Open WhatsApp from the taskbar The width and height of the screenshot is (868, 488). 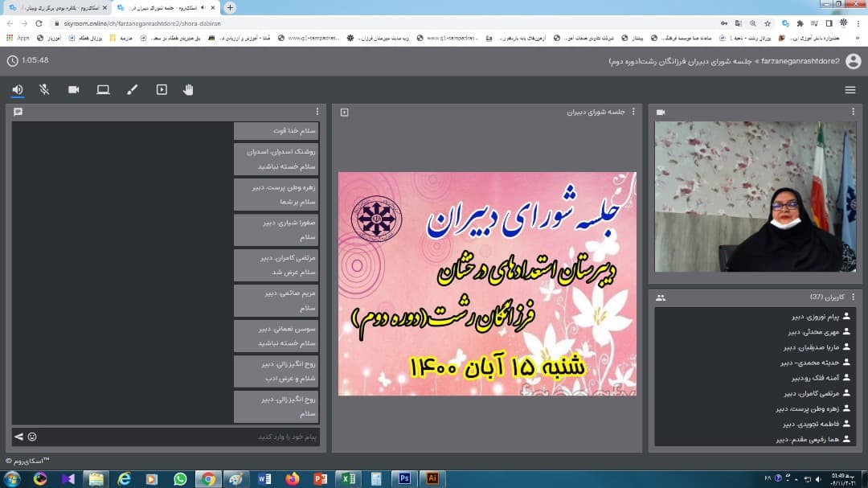pyautogui.click(x=180, y=478)
